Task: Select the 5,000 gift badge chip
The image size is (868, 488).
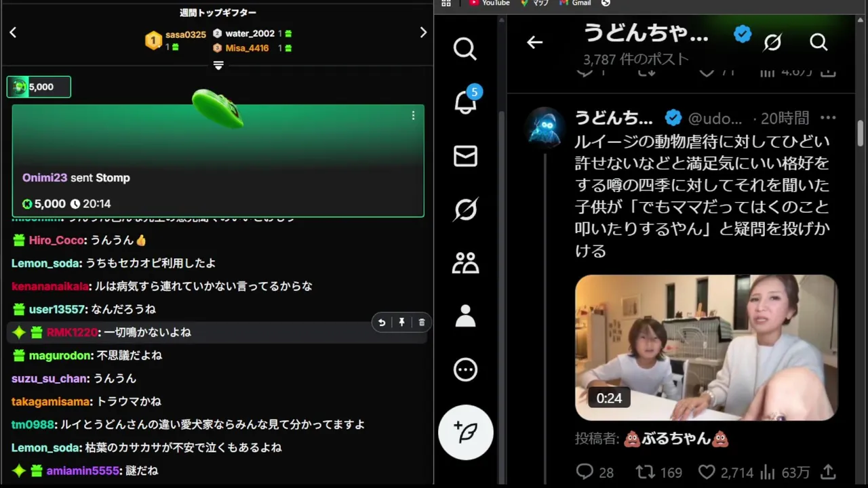Action: pos(39,87)
